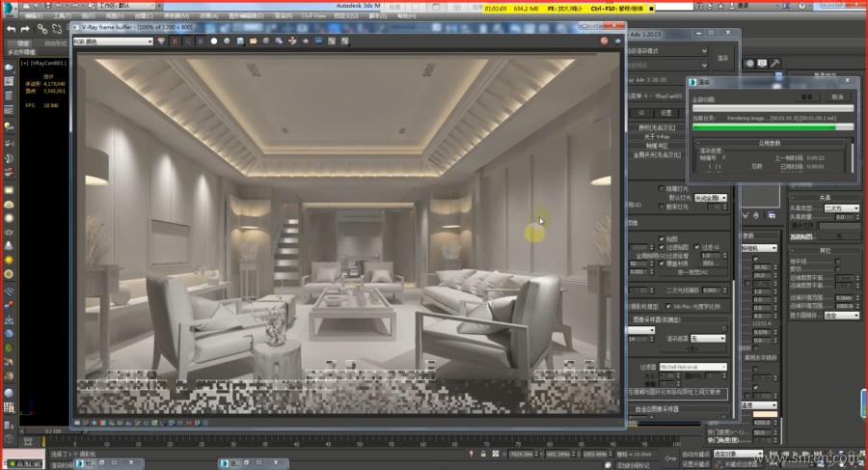Screen dimensions: 868x470
Task: Save image icon in V-Ray frame buffer
Action: [x=240, y=41]
